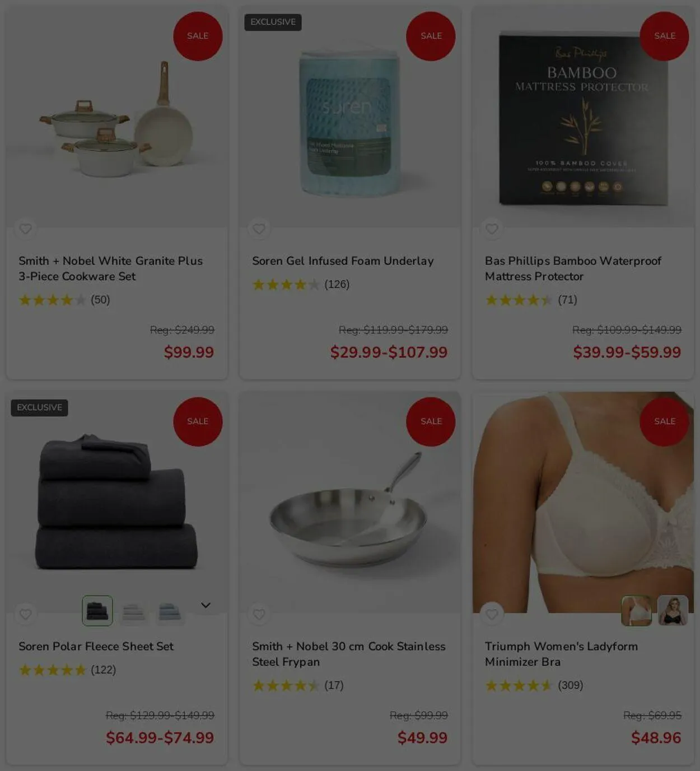700x771 pixels.
Task: Save Soren Polar Fleece Sheet Set to wishlist
Action: [25, 614]
